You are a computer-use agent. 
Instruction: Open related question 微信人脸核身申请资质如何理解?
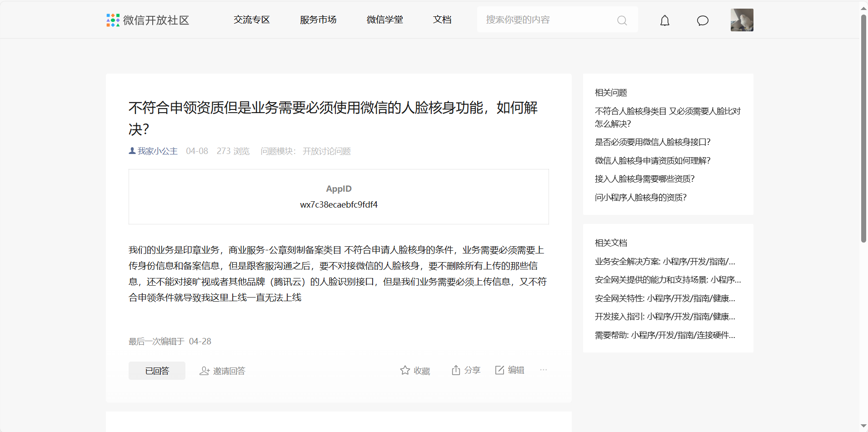tap(653, 160)
